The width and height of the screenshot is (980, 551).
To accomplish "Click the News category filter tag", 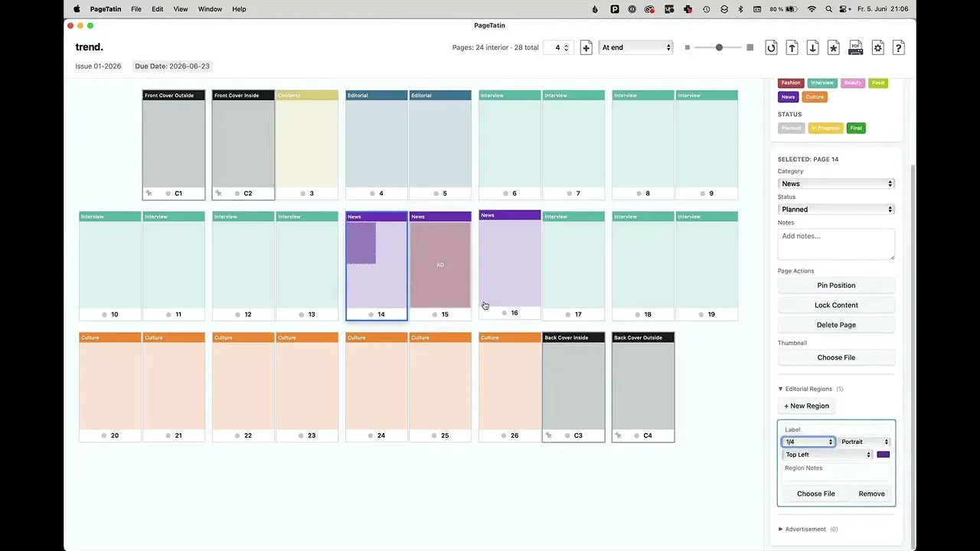I will pyautogui.click(x=788, y=97).
